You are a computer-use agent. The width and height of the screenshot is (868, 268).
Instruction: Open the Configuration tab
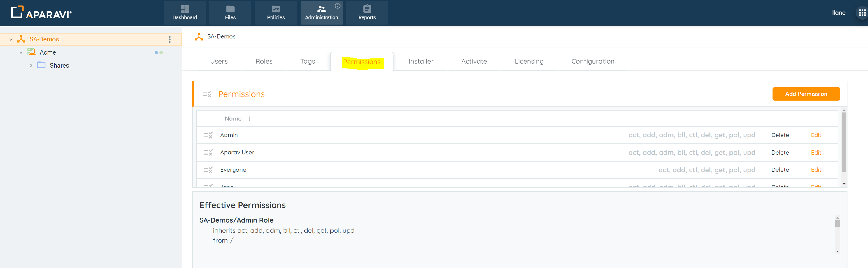(x=592, y=61)
